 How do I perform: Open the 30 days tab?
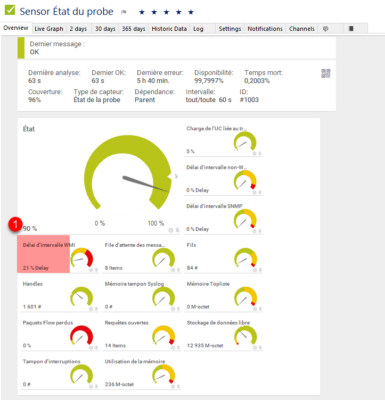[x=105, y=29]
